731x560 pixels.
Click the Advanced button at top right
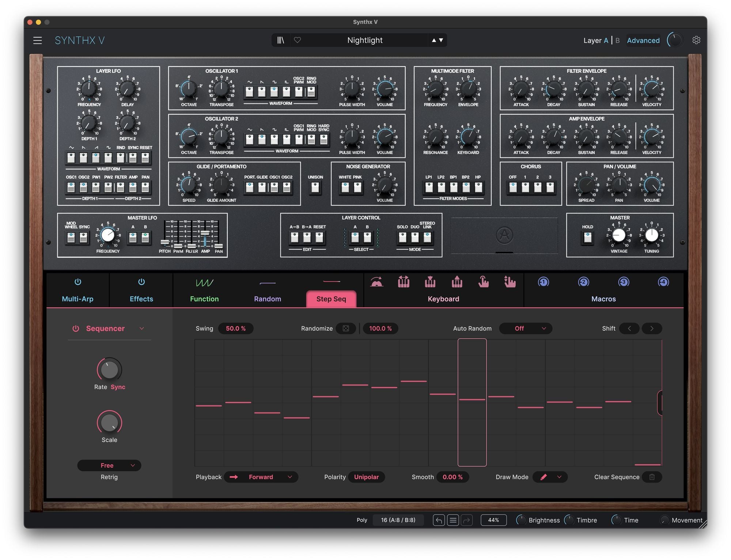[x=643, y=40]
